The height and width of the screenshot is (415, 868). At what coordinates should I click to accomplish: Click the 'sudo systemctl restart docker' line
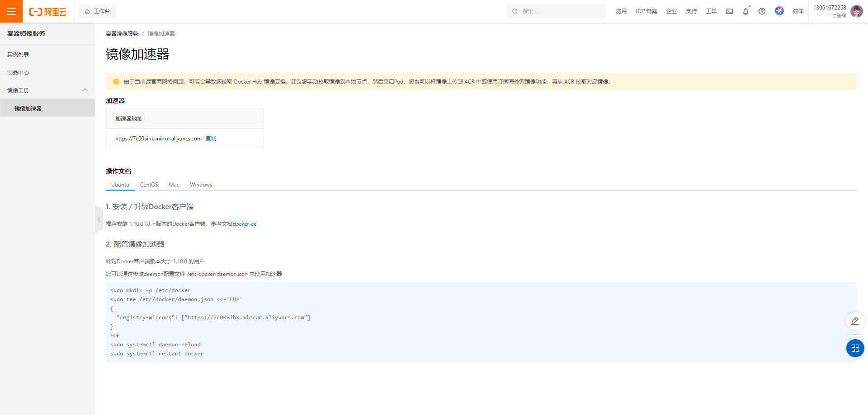[157, 354]
